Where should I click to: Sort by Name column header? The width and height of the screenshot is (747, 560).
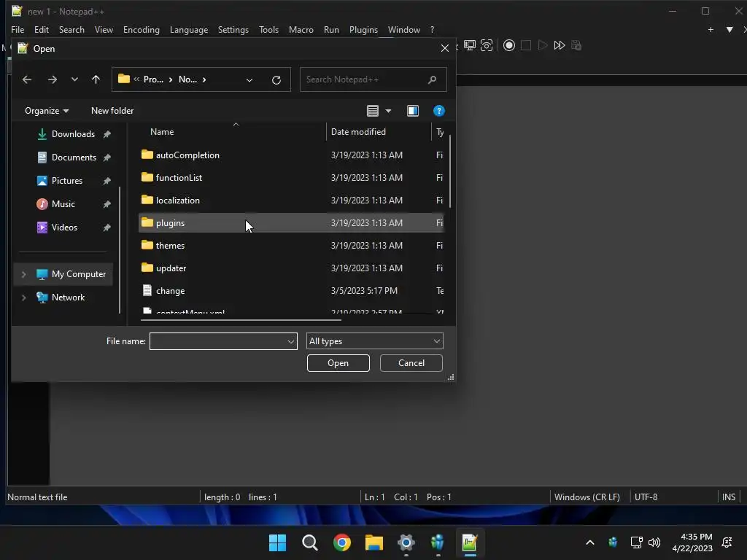162,132
